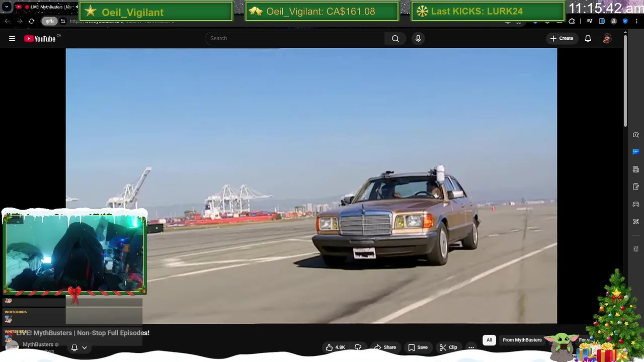
Task: Save video to a playlist
Action: pyautogui.click(x=418, y=347)
